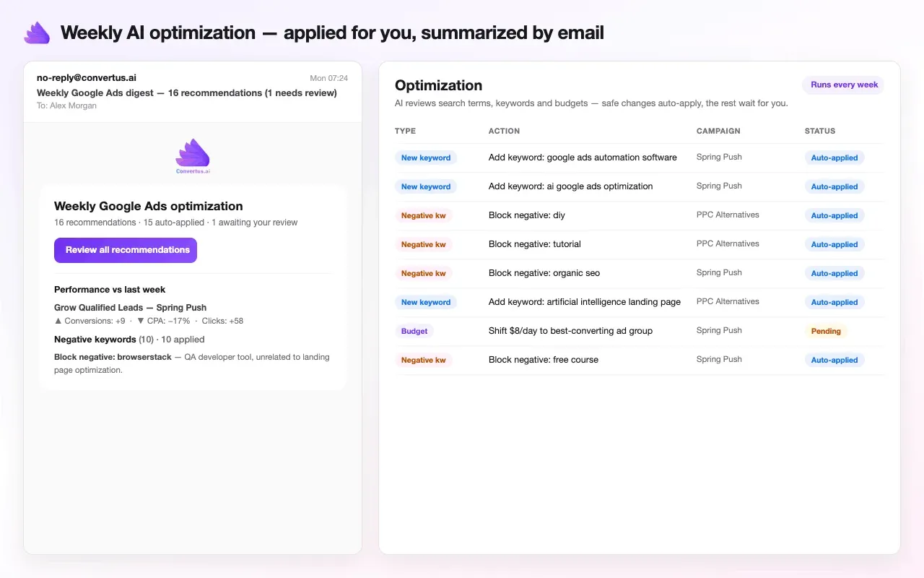
Task: Select row Block negative: diy
Action: pyautogui.click(x=640, y=215)
